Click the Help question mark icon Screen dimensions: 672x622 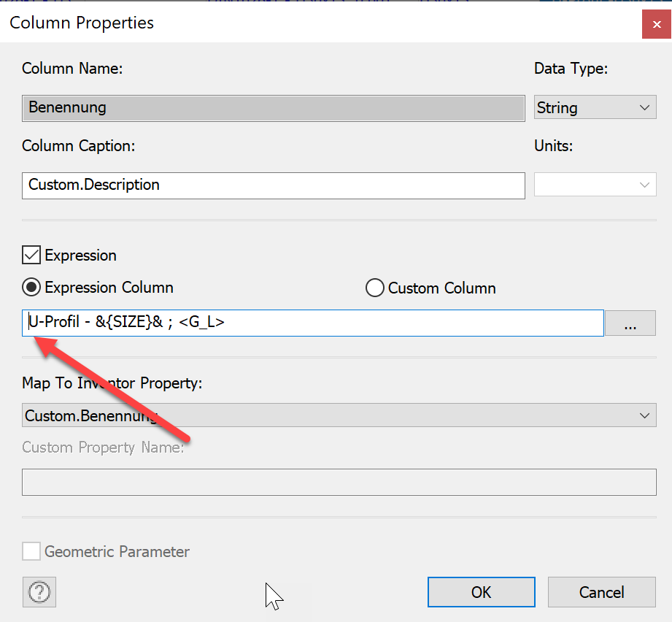(39, 592)
